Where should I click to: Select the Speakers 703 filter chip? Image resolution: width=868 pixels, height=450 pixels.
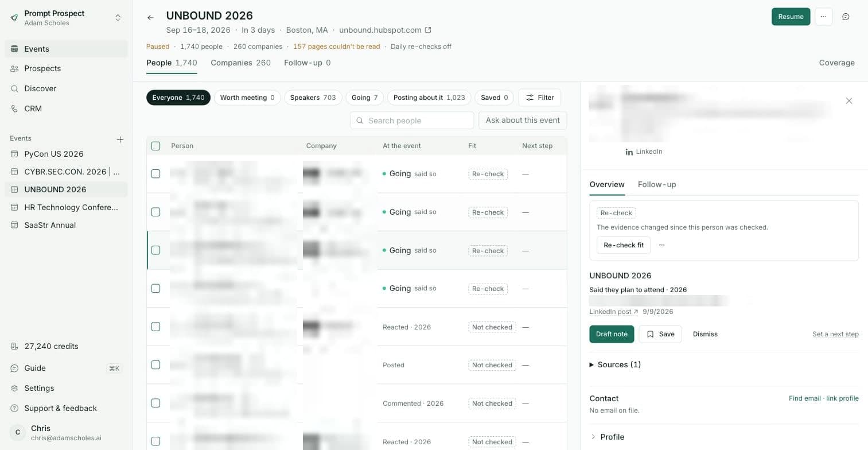[x=313, y=98]
